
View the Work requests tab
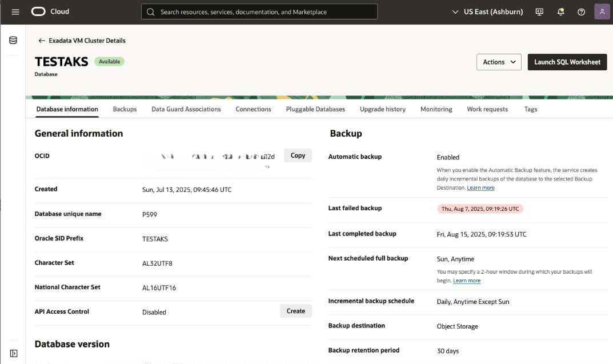487,109
